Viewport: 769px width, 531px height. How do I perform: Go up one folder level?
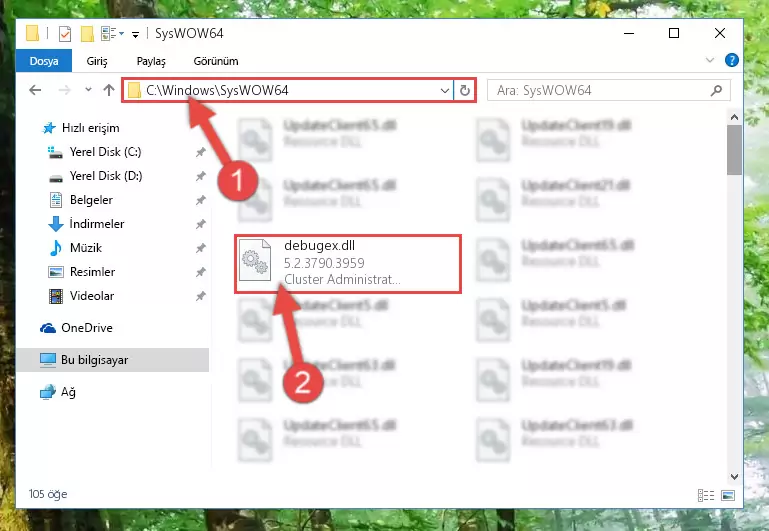109,90
